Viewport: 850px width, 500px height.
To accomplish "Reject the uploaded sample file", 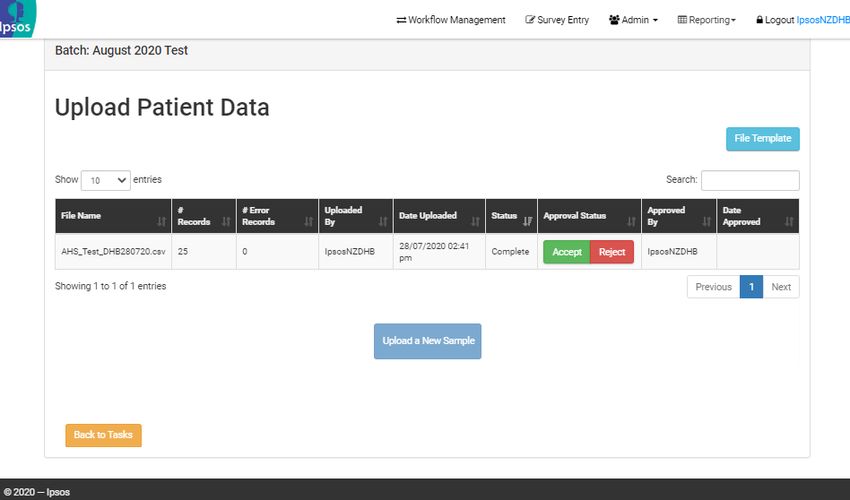I will [x=611, y=252].
